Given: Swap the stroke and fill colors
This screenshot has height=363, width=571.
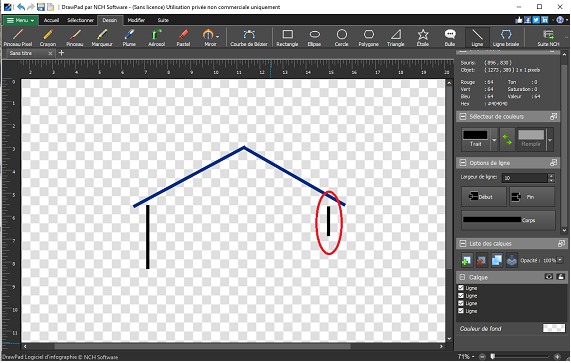Looking at the screenshot, I should [x=507, y=139].
